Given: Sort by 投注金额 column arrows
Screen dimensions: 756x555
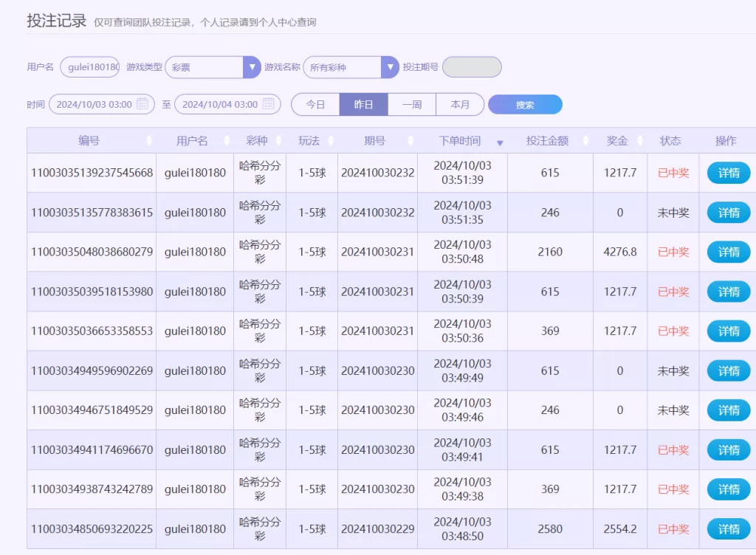Looking at the screenshot, I should click(x=585, y=141).
